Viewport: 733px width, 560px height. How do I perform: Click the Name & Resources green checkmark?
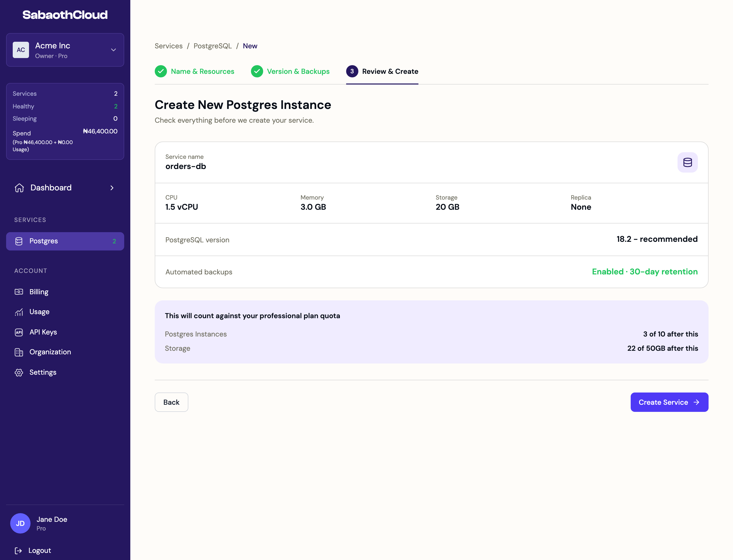coord(161,71)
